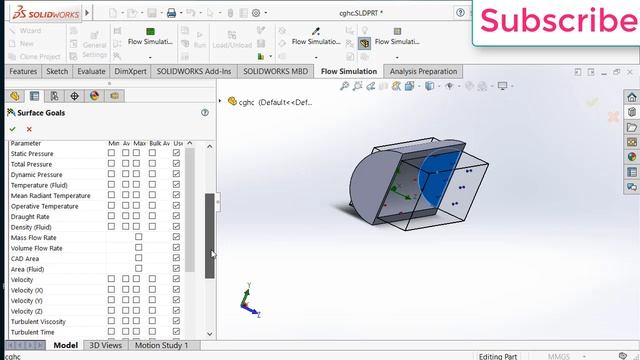Click the Dynamic Annotation Views icon

pyautogui.click(x=396, y=86)
